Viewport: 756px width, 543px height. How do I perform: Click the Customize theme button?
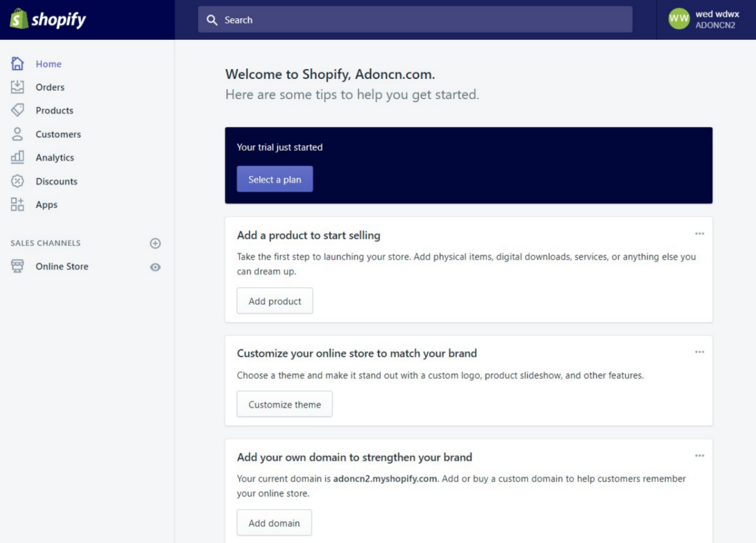[284, 404]
